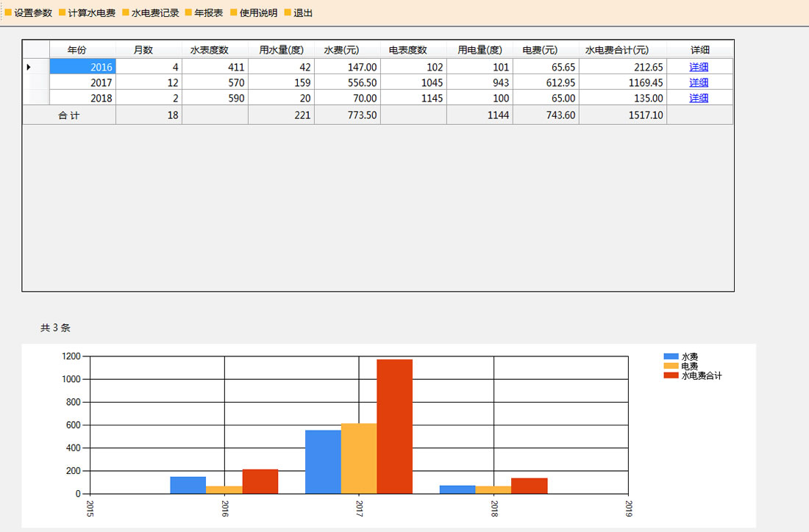Click the 12 months cell in 2017 row

[x=149, y=82]
